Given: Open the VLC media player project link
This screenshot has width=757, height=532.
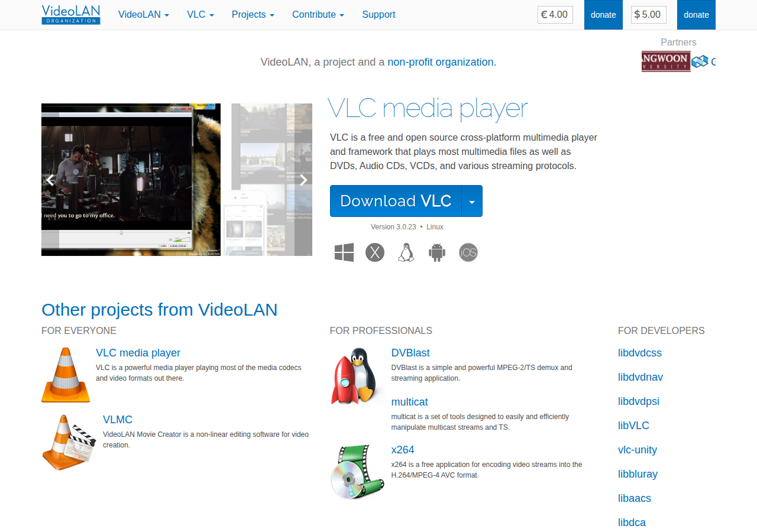Looking at the screenshot, I should (x=138, y=353).
